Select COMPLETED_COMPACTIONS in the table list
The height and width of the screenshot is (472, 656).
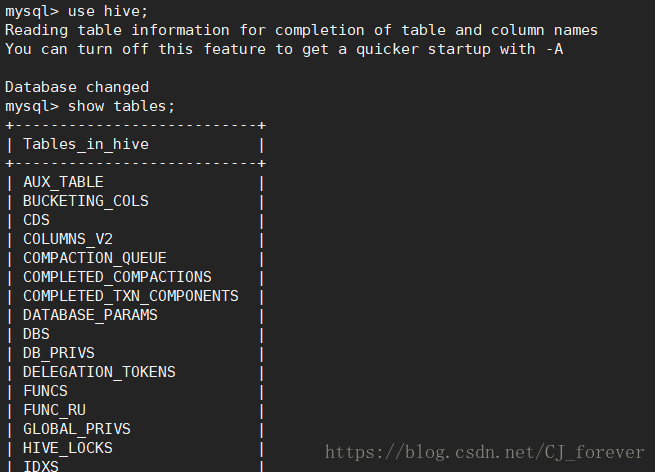pyautogui.click(x=117, y=277)
